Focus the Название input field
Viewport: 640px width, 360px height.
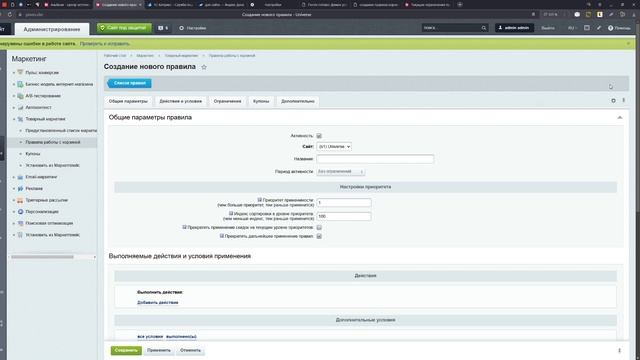click(x=375, y=159)
